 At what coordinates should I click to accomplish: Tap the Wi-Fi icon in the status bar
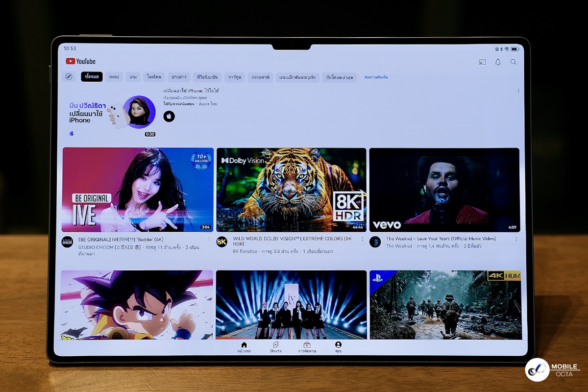[507, 49]
